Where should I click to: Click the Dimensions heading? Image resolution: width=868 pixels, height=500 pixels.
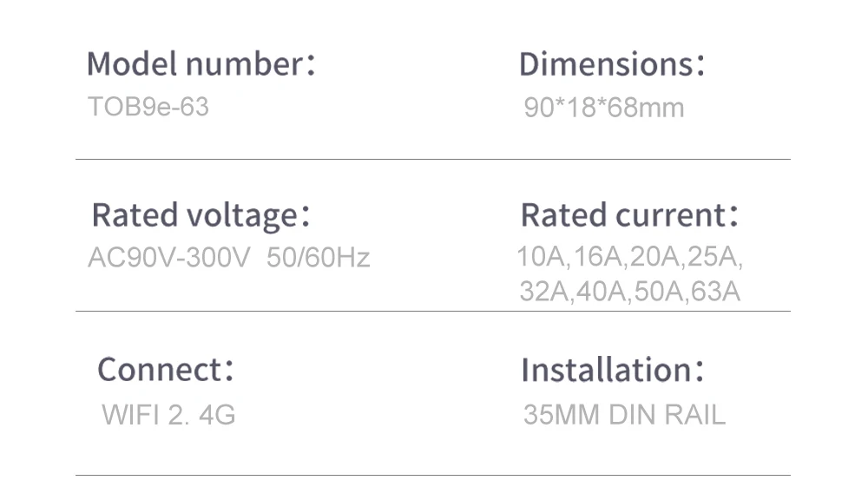[611, 64]
